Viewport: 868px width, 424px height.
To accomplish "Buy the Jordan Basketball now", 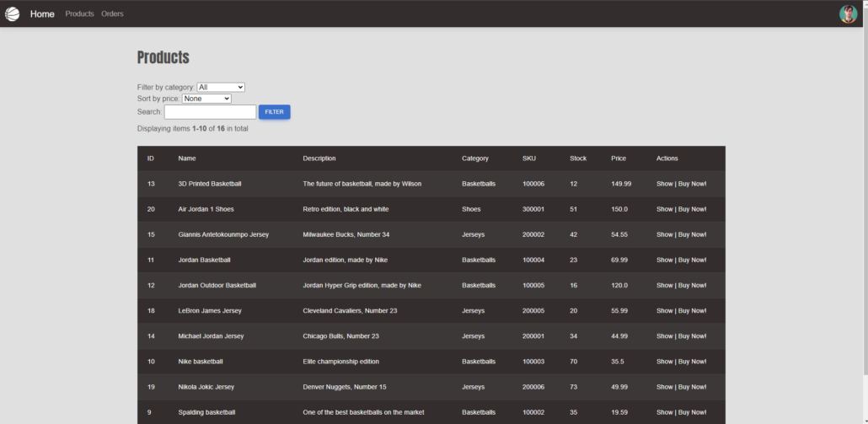I will click(692, 260).
